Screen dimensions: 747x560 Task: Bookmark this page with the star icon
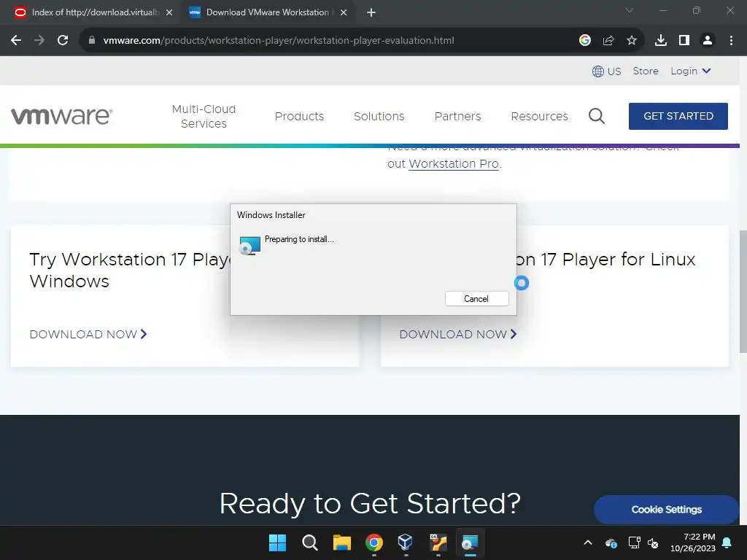[x=631, y=41]
